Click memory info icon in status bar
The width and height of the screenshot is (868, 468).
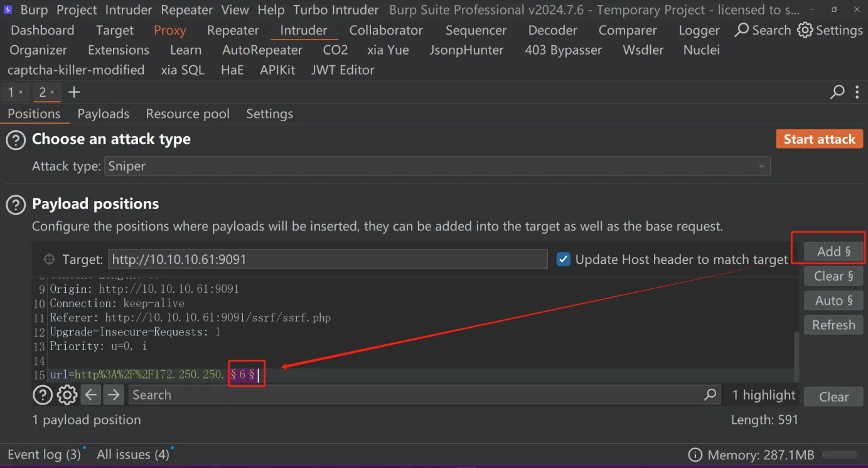coord(695,455)
